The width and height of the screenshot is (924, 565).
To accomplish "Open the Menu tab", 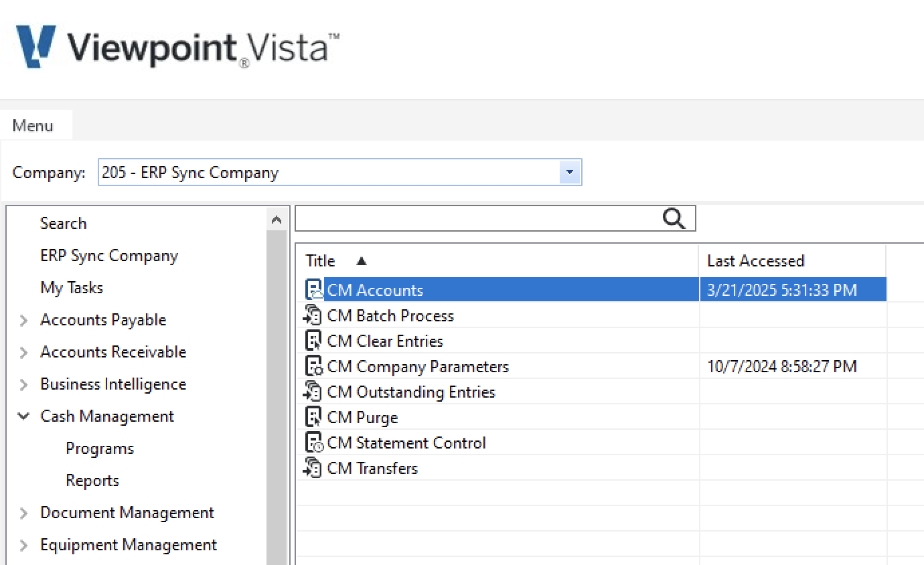I will (x=33, y=126).
